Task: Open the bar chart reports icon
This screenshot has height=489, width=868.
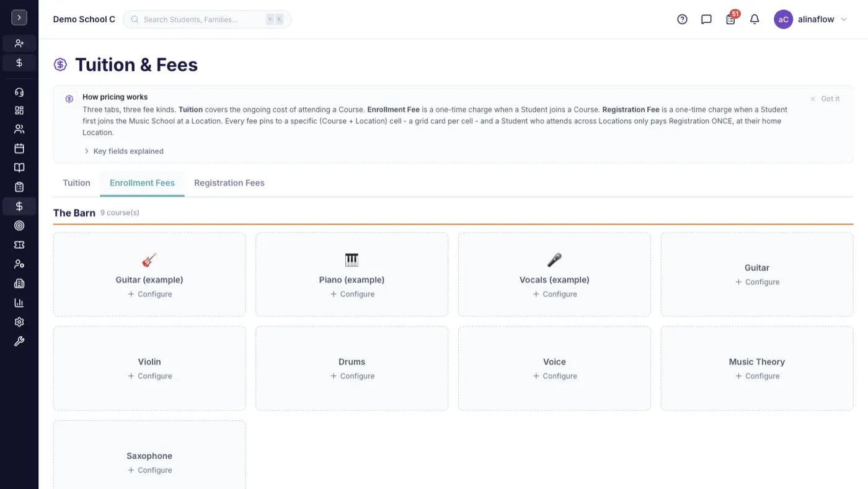Action: pyautogui.click(x=19, y=303)
